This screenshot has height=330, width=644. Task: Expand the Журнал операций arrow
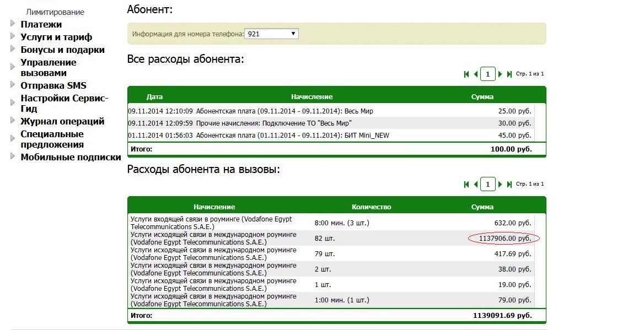pyautogui.click(x=13, y=120)
